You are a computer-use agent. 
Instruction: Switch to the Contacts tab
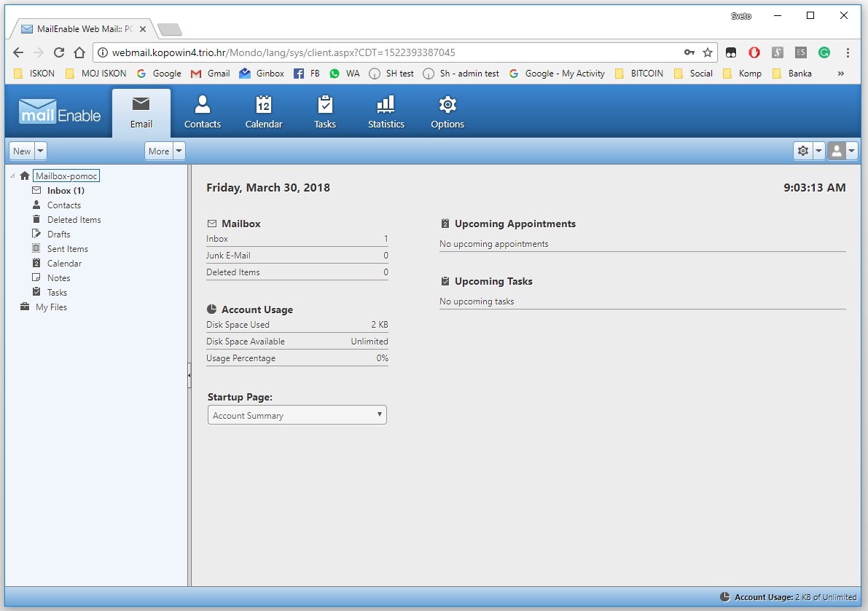(202, 113)
